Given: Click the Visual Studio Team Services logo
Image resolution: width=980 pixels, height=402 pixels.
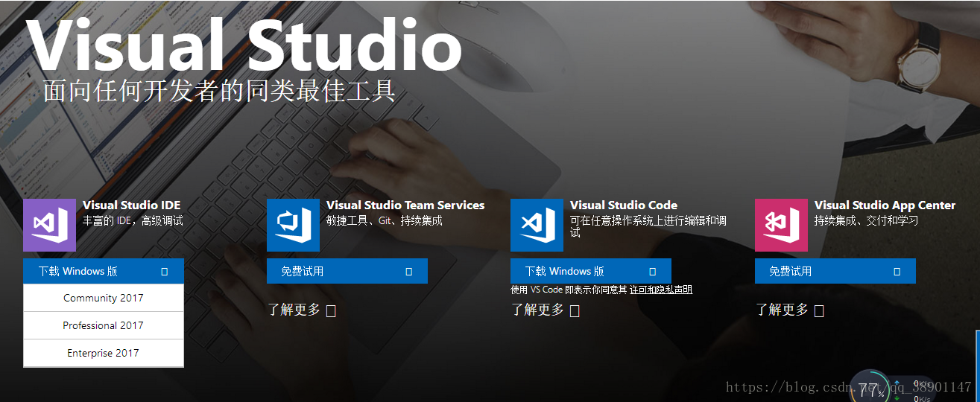Looking at the screenshot, I should [293, 225].
